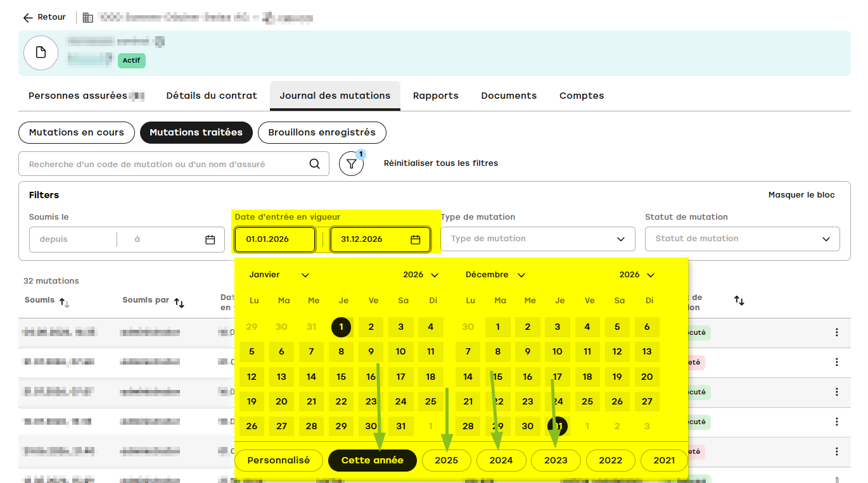This screenshot has width=868, height=483.
Task: Click the document icon in the header card
Action: coord(41,53)
